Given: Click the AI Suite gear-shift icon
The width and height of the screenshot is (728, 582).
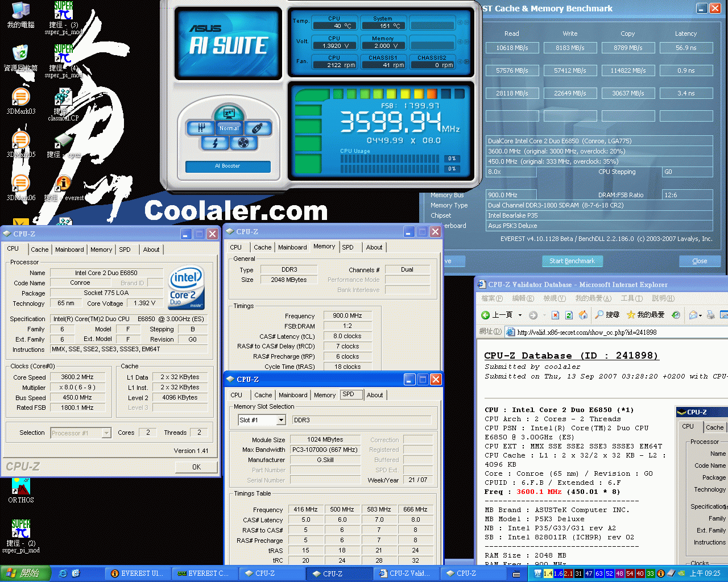Looking at the screenshot, I should (x=201, y=128).
